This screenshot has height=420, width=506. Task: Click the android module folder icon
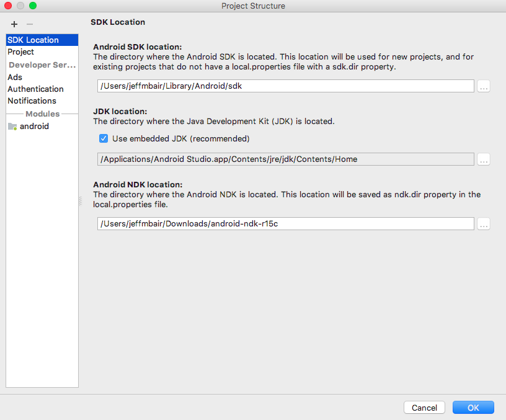pos(12,126)
